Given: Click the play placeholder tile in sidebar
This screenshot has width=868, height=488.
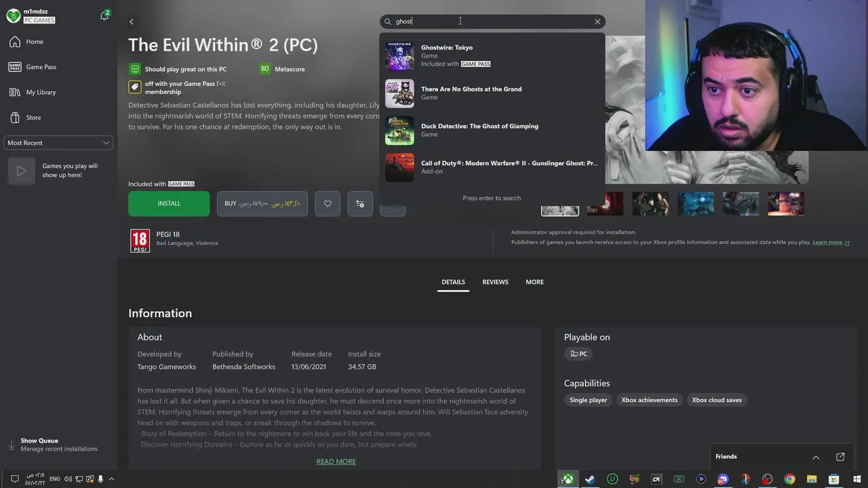Looking at the screenshot, I should click(21, 171).
